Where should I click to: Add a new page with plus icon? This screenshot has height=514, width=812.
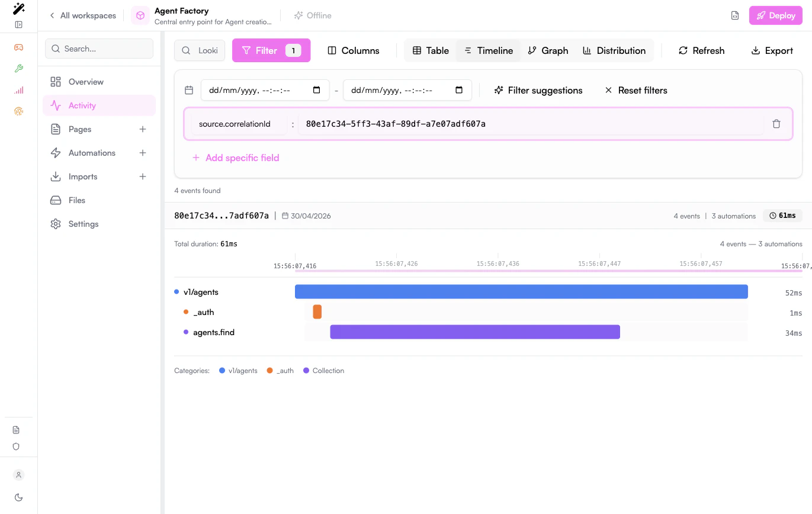coord(143,129)
